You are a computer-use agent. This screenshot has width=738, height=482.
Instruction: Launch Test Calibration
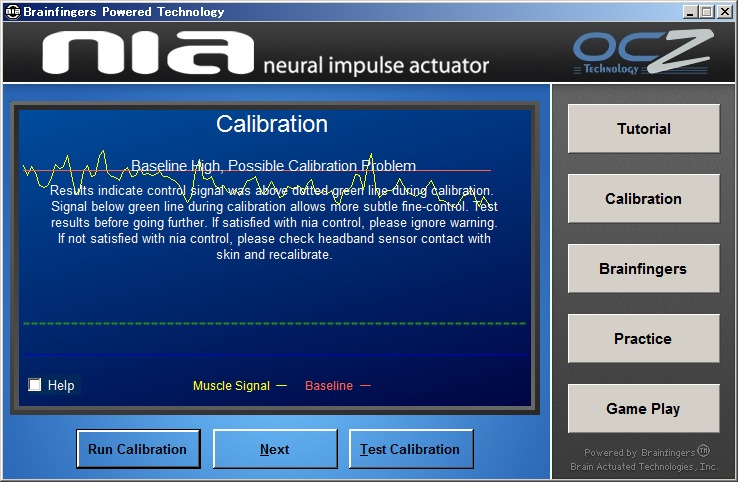pyautogui.click(x=410, y=449)
